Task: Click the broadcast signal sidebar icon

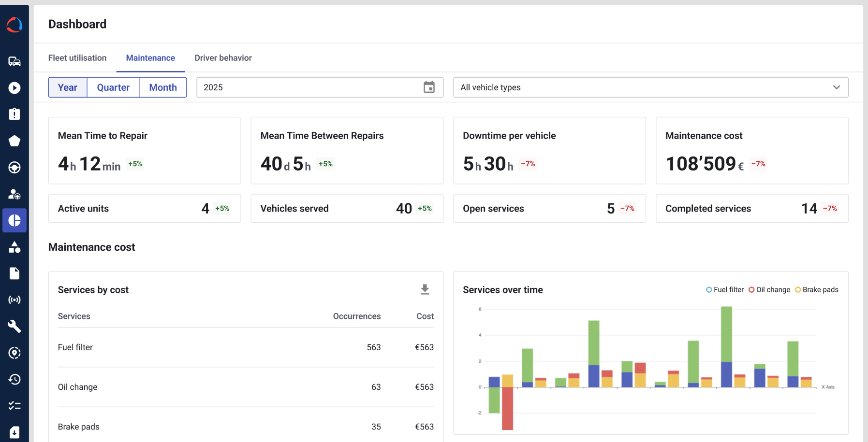Action: click(15, 300)
